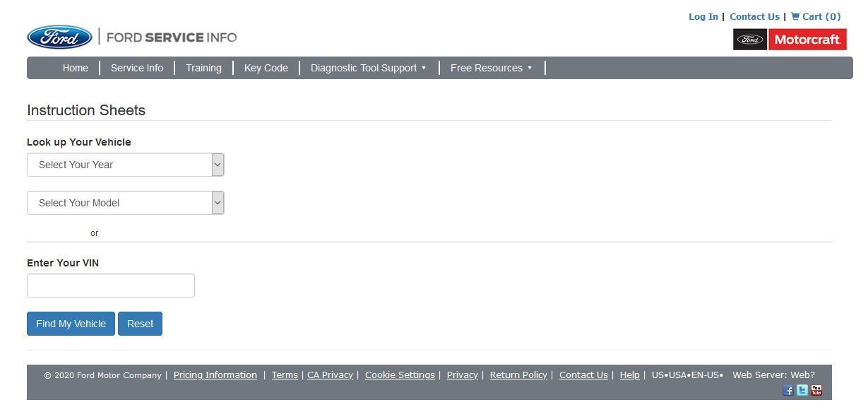Viewport: 868px width, 412px height.
Task: Click the Ford oval logo
Action: [x=59, y=37]
